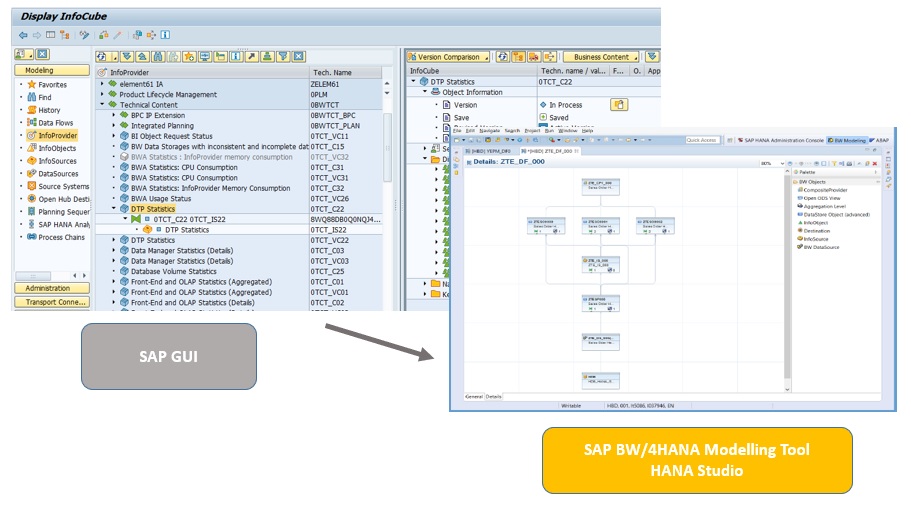Switch to ABAP perspective
This screenshot has height=509, width=911.
tap(879, 140)
